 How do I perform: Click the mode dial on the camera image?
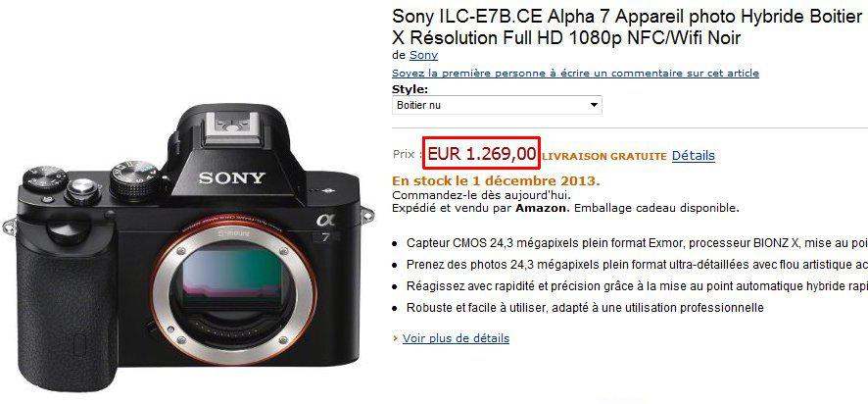point(134,179)
